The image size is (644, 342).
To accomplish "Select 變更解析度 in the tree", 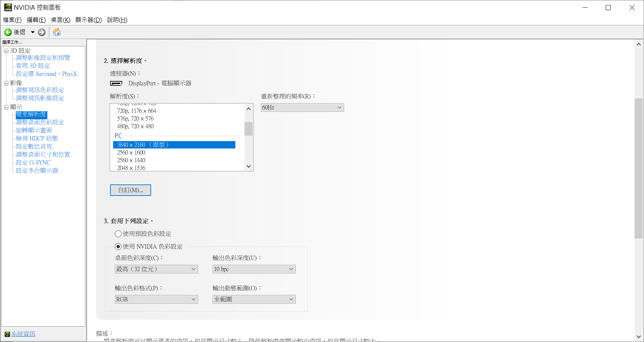I will [x=31, y=114].
